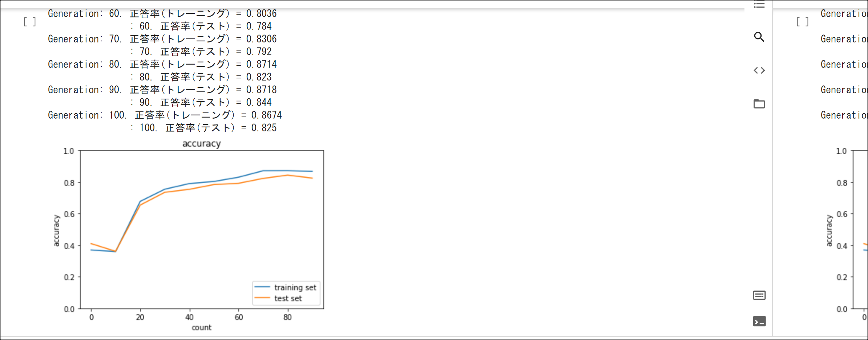868x340 pixels.
Task: Click the Generation 100 training accuracy 0.8674 line
Action: coord(165,115)
